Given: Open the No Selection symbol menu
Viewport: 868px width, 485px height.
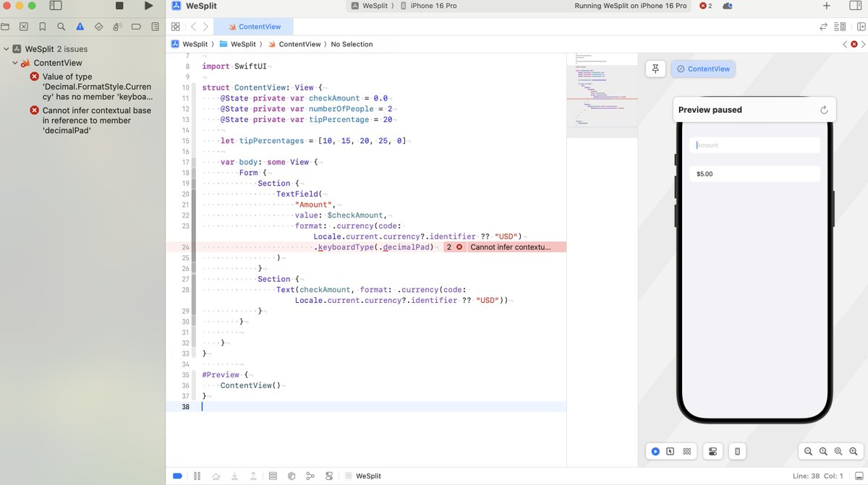Looking at the screenshot, I should click(352, 44).
